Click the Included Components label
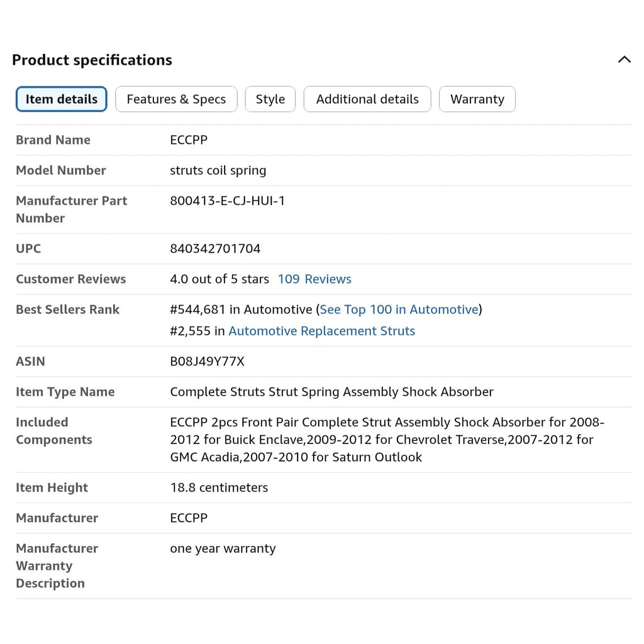Viewport: 644px width, 644px height. [54, 431]
